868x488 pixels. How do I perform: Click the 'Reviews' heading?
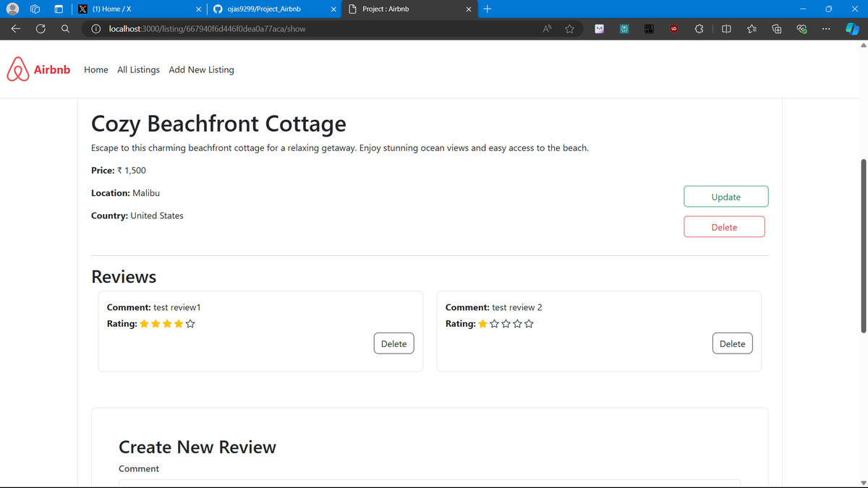124,277
